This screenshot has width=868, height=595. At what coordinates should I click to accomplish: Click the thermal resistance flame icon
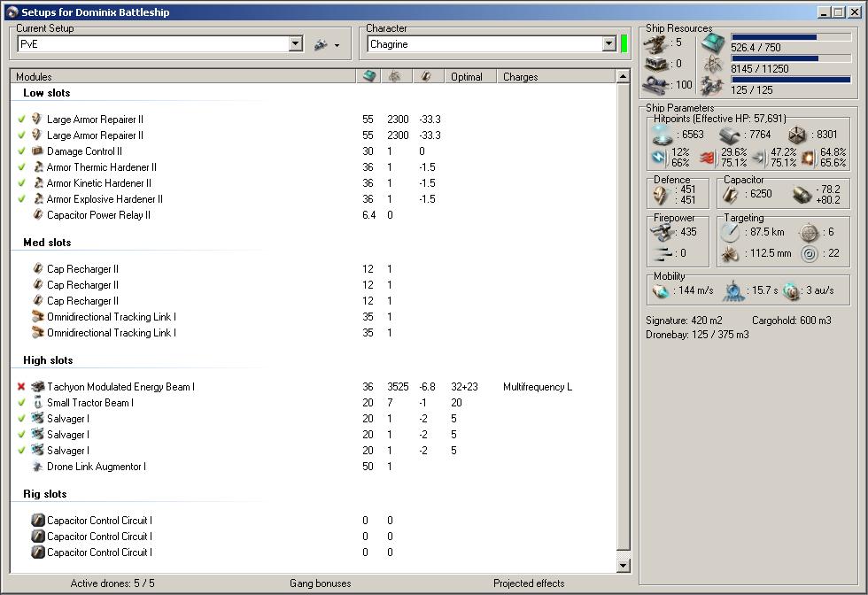click(709, 158)
